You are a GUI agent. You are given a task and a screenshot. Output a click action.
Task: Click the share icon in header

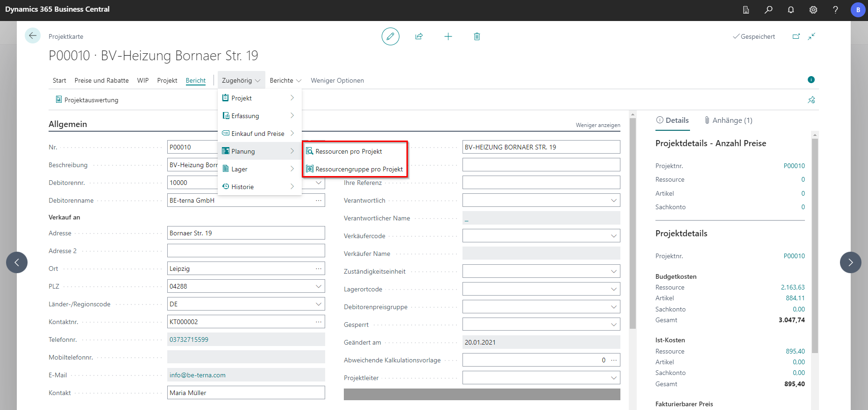point(419,36)
